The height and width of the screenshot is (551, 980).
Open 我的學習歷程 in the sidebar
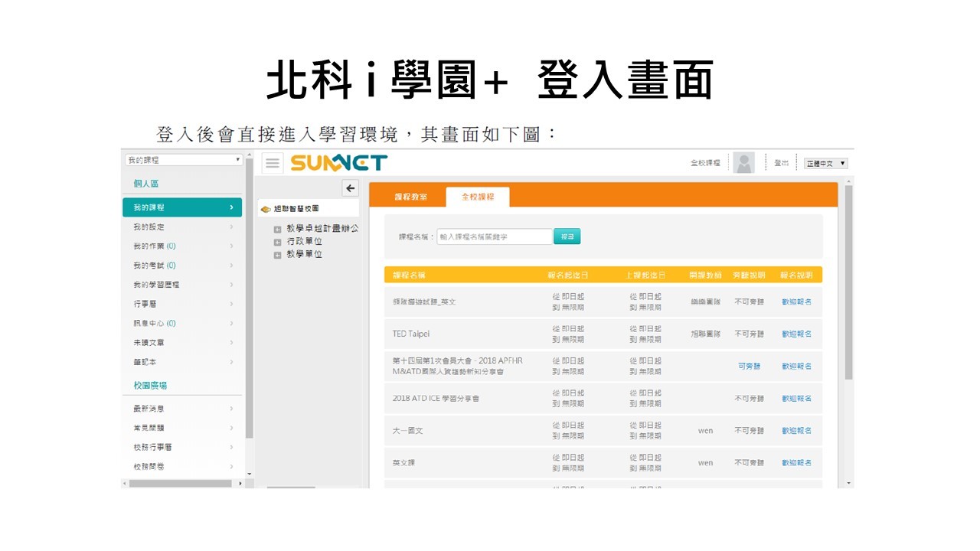182,285
